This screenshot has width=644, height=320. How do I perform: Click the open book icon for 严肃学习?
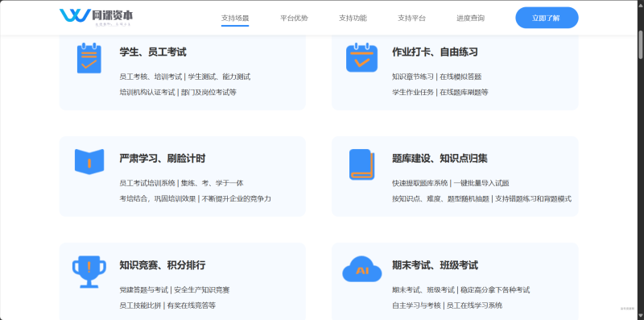click(89, 162)
